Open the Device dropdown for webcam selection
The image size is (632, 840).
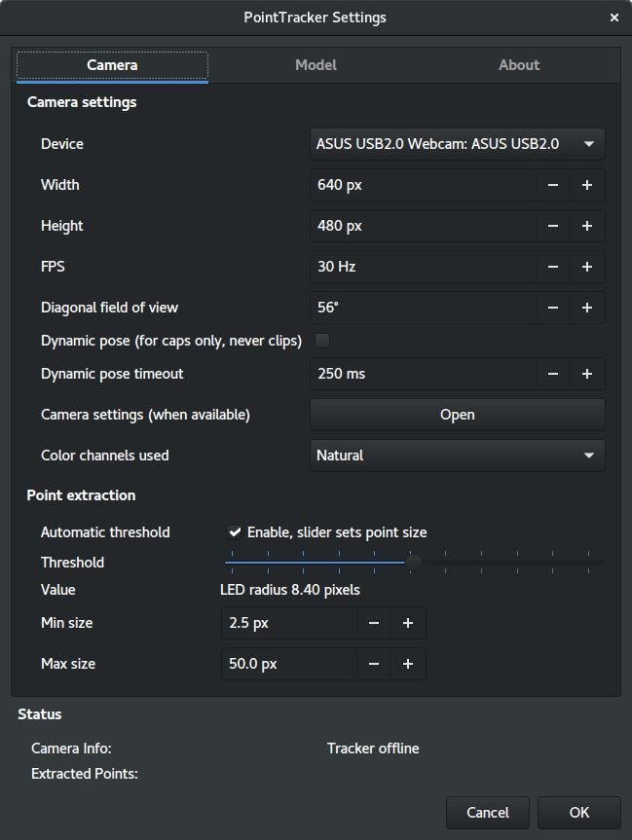click(x=457, y=143)
